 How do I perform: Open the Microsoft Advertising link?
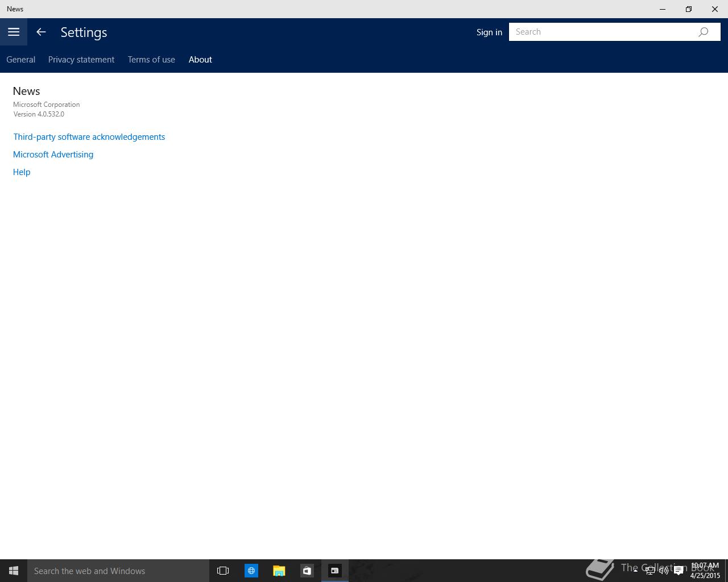(53, 155)
